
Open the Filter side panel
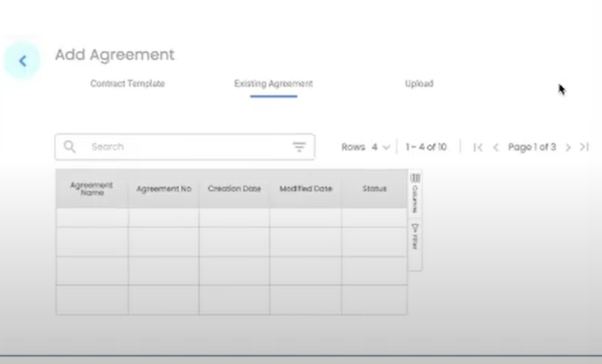[415, 237]
